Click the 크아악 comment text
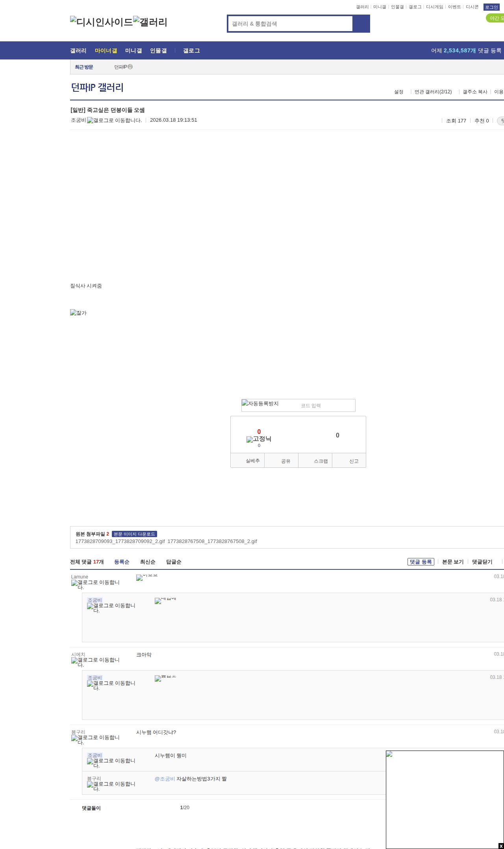Viewport: 504px width, 849px height. 144,655
